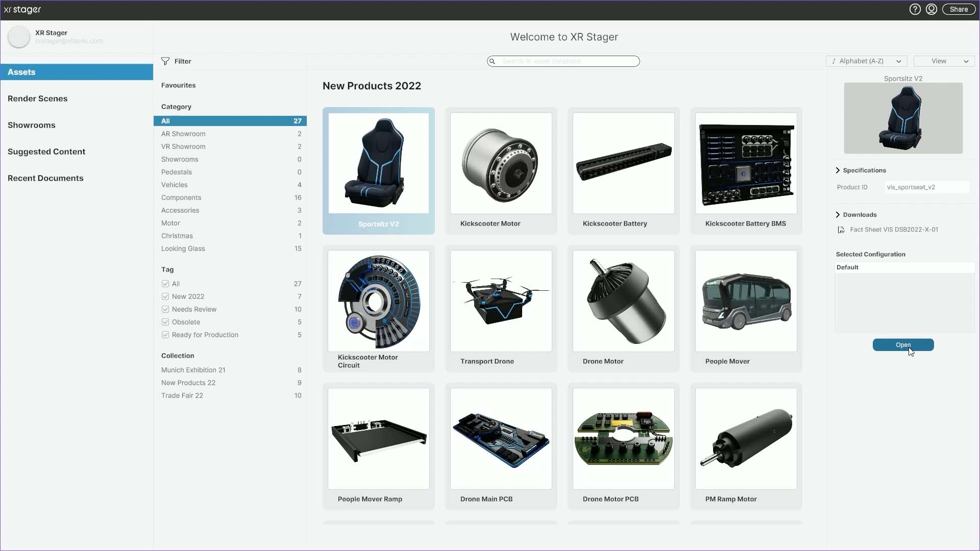Click the XR Stager profile avatar
This screenshot has width=980, height=551.
tap(19, 37)
